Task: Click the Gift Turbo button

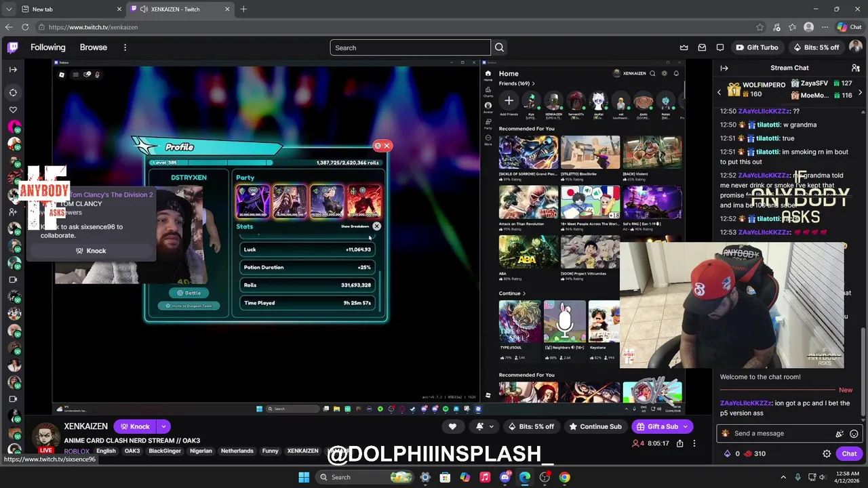Action: point(757,47)
